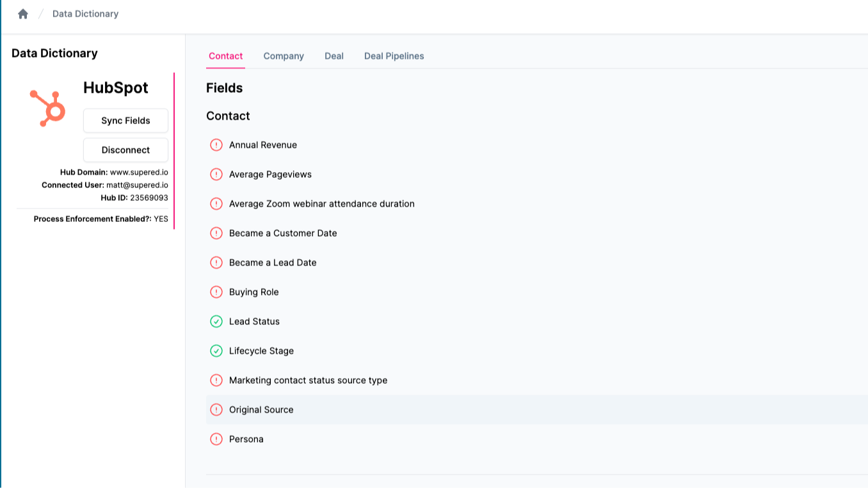868x488 pixels.
Task: Go to home via the house icon
Action: tap(23, 13)
